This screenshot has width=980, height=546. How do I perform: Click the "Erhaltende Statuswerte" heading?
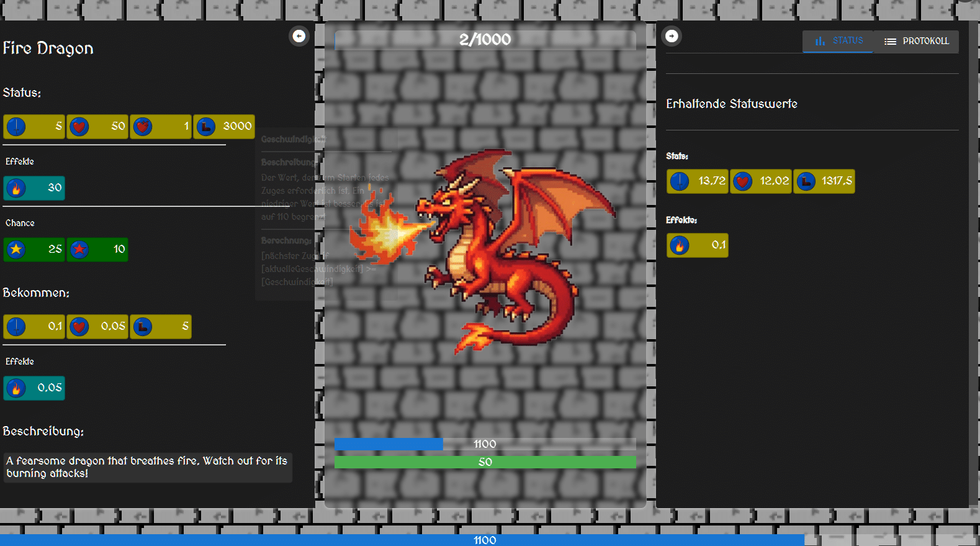point(732,104)
